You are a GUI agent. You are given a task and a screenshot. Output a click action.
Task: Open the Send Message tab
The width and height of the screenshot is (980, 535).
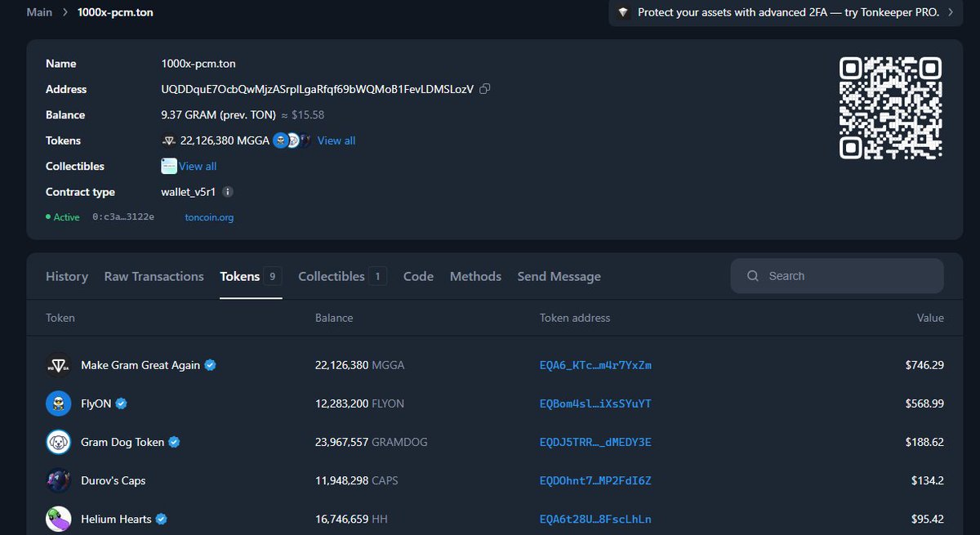(x=559, y=277)
